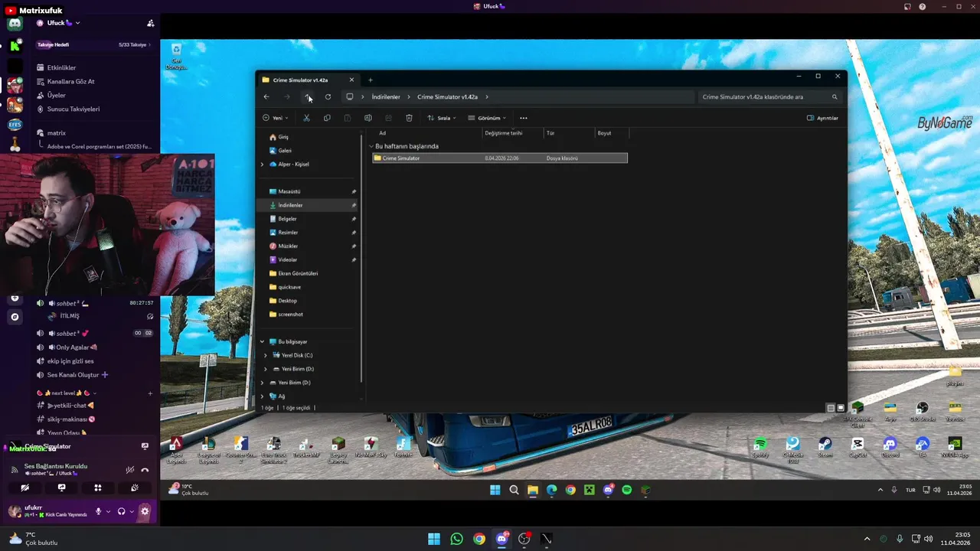Screen dimensions: 980x551
Task: Rename the selected folder via toolbar icon
Action: [x=368, y=118]
